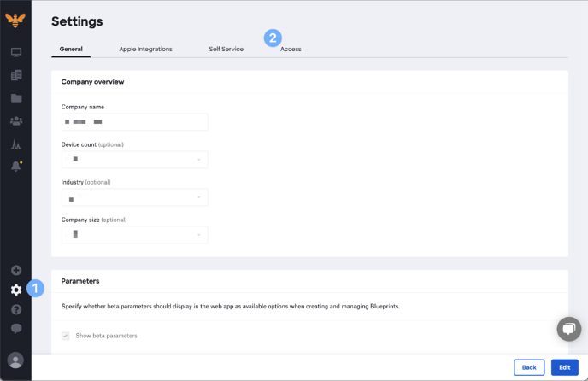Switch to the Self Service tab
Image resolution: width=588 pixels, height=381 pixels.
[226, 50]
